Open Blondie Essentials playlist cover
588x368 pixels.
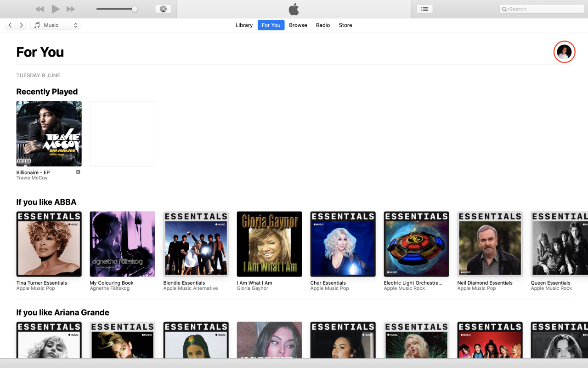click(196, 244)
